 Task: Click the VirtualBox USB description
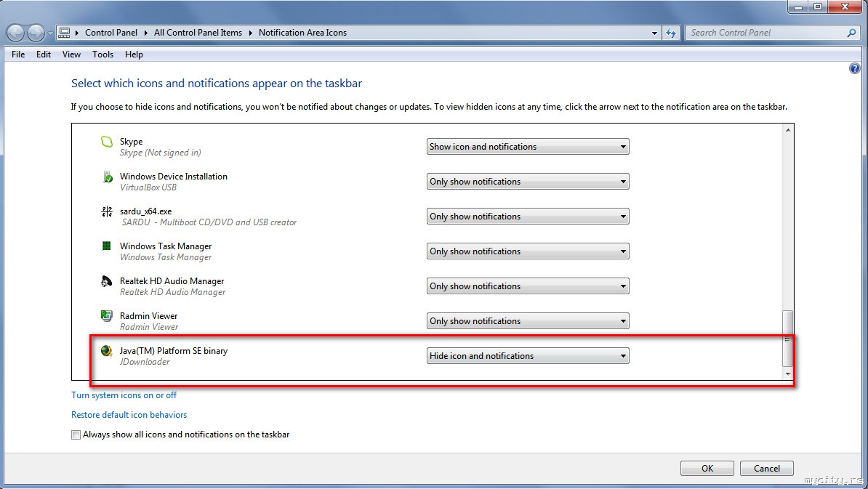[148, 187]
